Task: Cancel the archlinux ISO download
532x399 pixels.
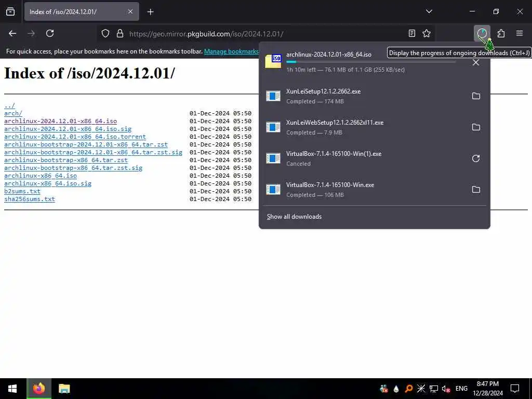Action: click(476, 62)
